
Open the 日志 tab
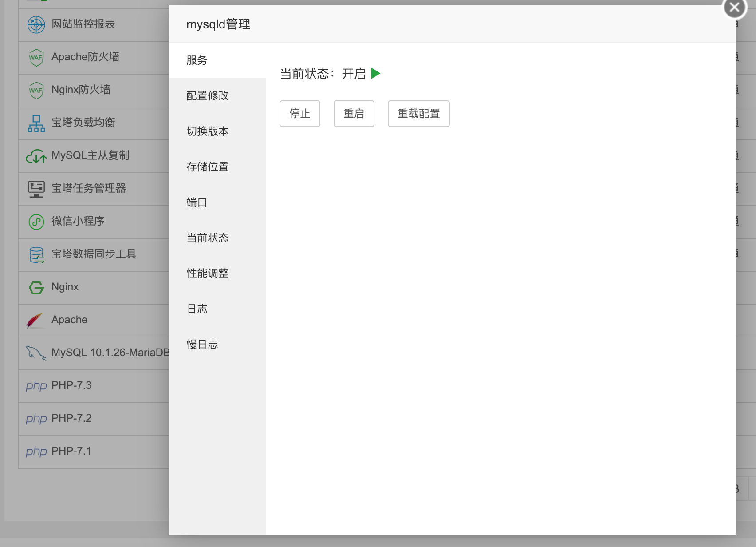217,309
